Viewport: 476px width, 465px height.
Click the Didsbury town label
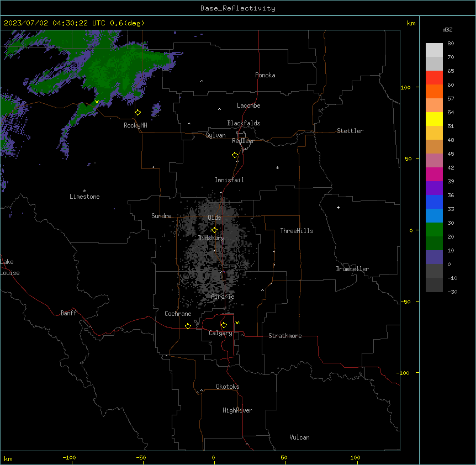point(211,238)
